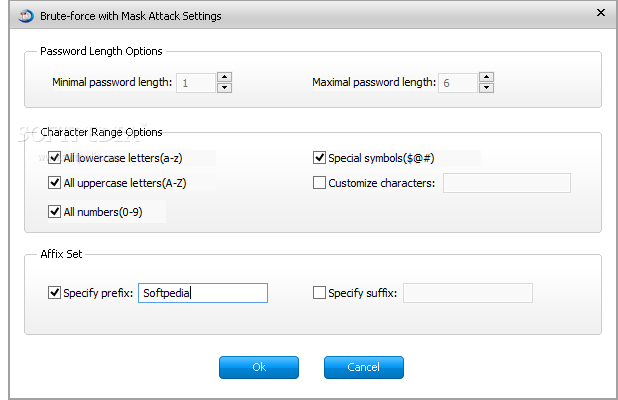The width and height of the screenshot is (618, 400).
Task: Click the Customize characters text field
Action: (507, 183)
